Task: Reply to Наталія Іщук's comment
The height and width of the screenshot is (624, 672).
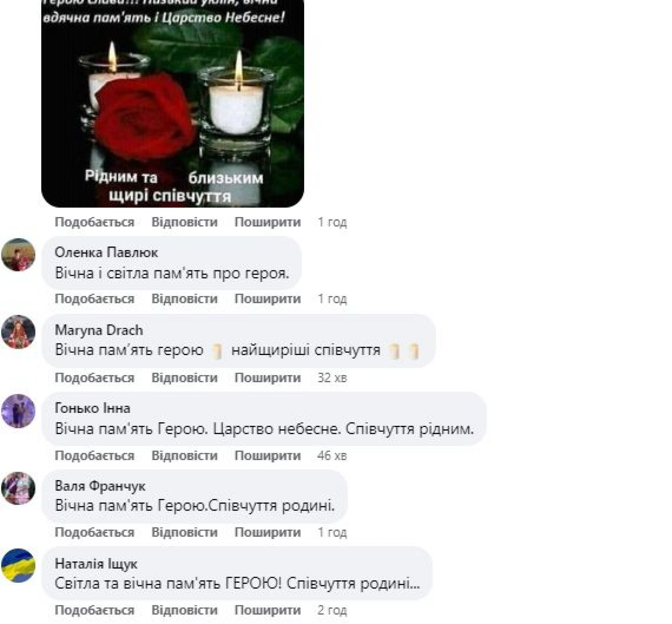Action: [x=184, y=610]
